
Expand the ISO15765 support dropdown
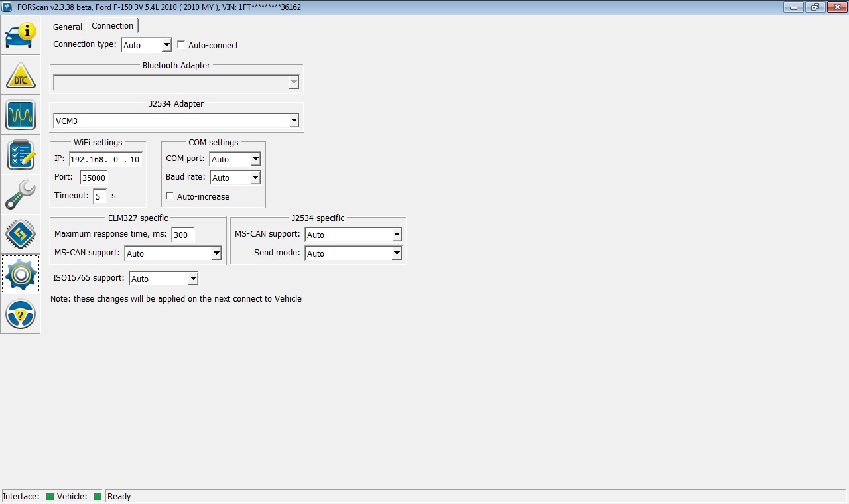(163, 279)
